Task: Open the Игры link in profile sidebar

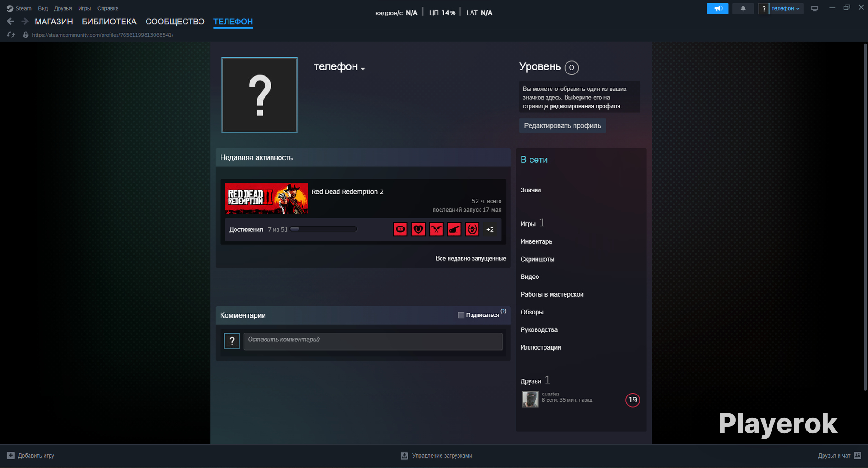Action: (528, 224)
